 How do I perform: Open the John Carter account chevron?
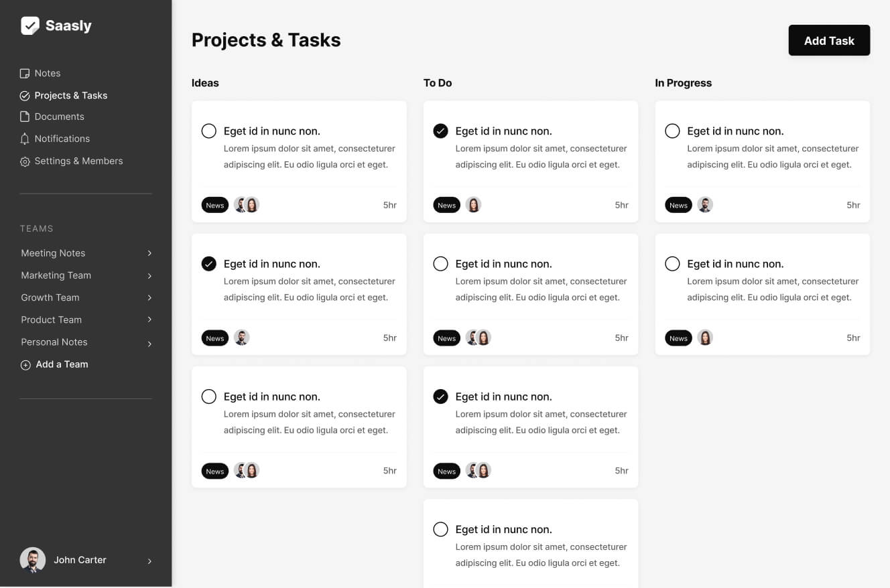click(x=149, y=560)
